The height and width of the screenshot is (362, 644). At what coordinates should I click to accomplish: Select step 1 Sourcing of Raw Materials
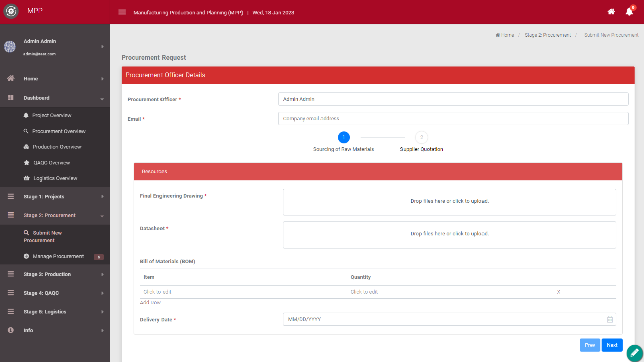(344, 137)
